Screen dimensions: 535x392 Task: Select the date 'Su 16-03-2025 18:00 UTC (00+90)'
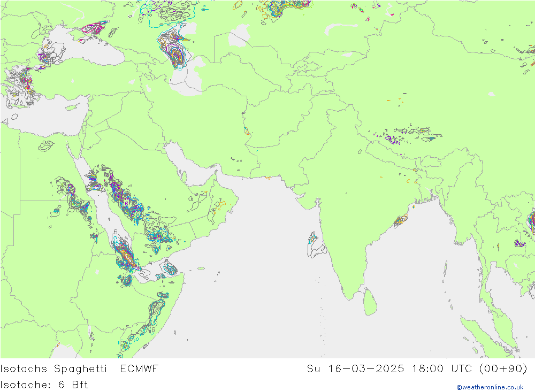[417, 369]
